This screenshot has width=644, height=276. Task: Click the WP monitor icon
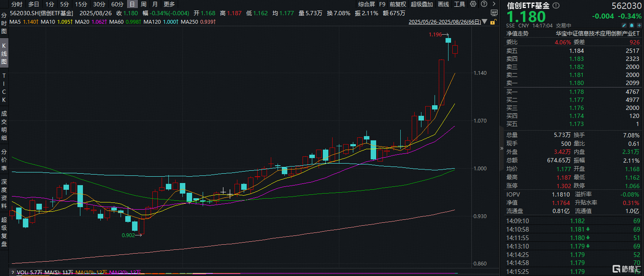tap(494, 13)
